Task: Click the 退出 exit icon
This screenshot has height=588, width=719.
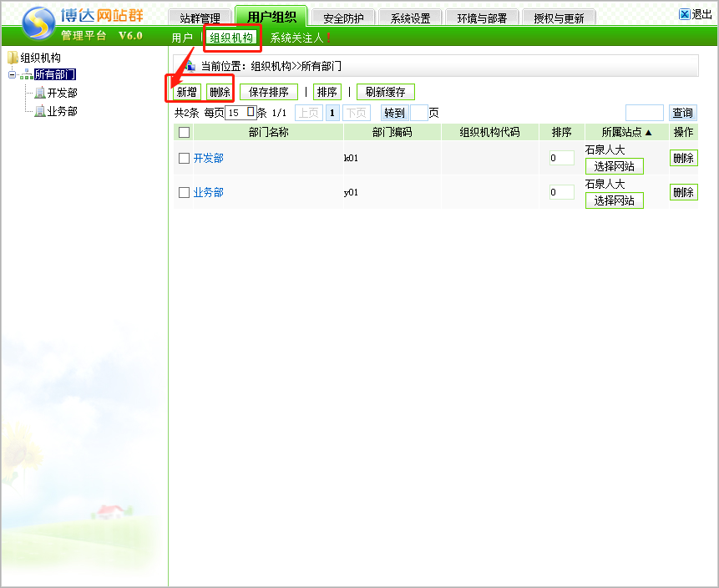Action: (x=685, y=14)
